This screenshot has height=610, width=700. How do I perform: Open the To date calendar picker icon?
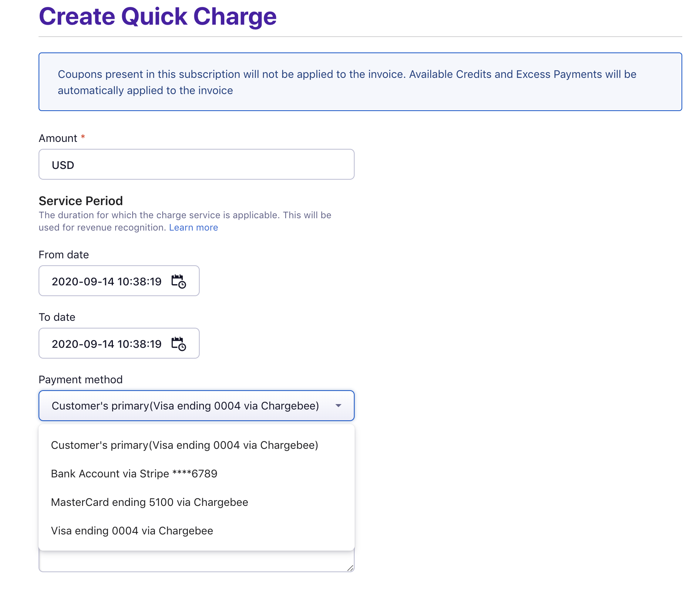tap(178, 344)
